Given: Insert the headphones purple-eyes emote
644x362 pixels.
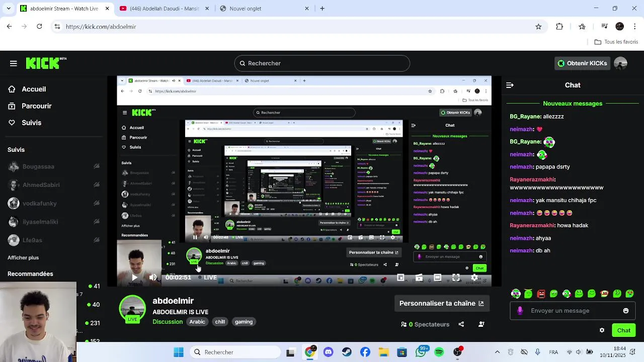Looking at the screenshot, I should coord(516,294).
